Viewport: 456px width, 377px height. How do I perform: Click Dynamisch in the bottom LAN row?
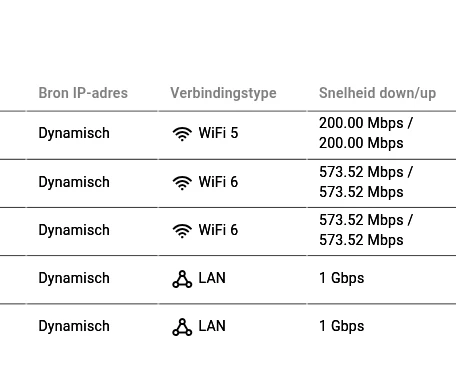pos(74,326)
